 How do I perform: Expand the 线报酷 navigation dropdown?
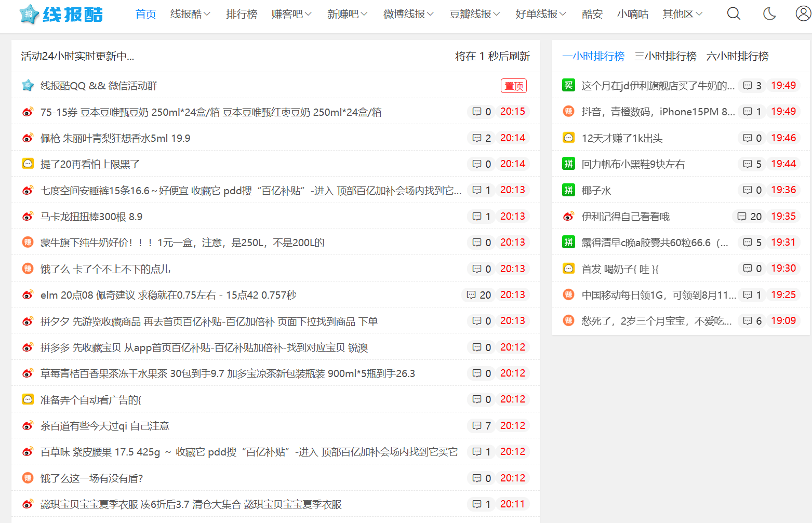click(x=190, y=14)
